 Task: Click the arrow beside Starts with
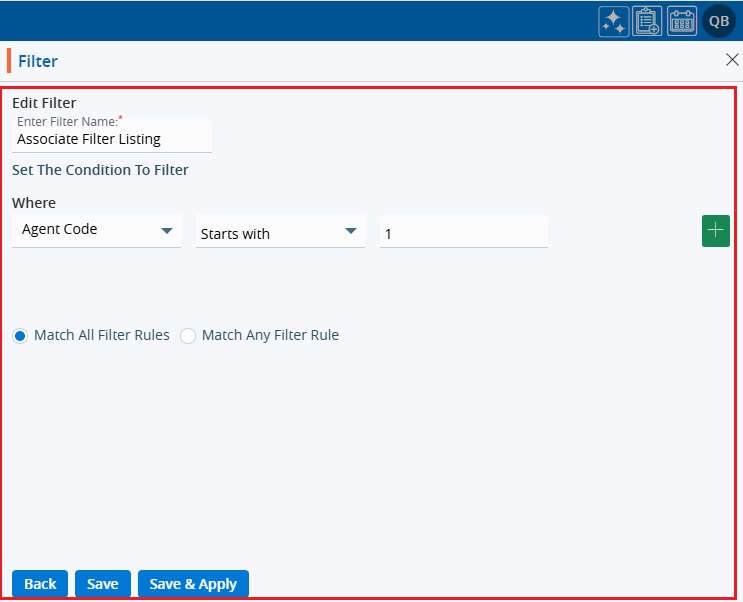point(351,231)
